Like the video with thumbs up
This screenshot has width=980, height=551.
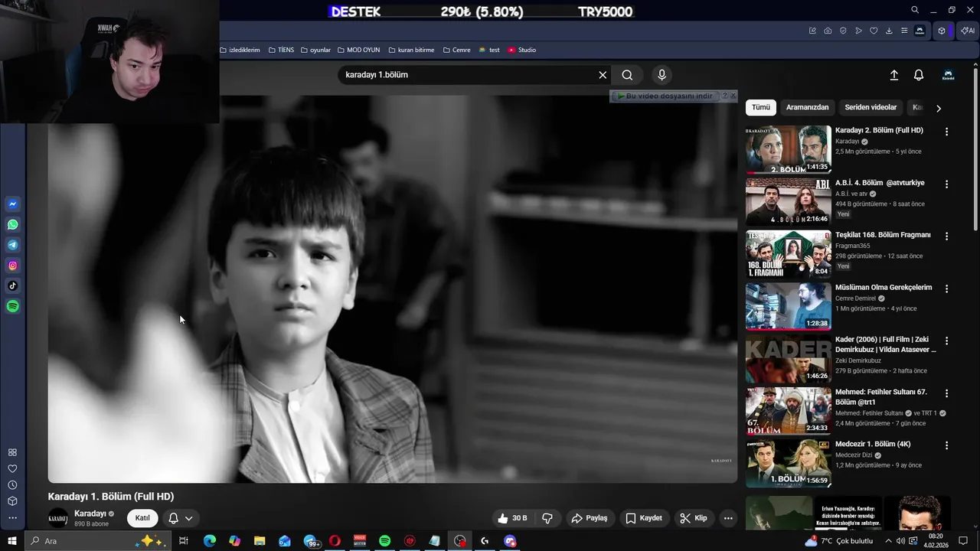click(512, 518)
